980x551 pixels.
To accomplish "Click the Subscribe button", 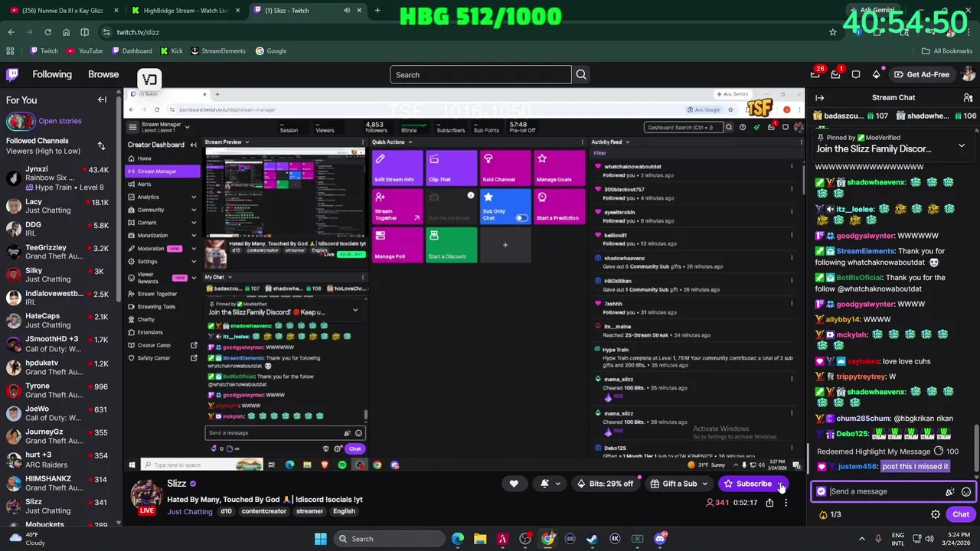I will (x=747, y=484).
